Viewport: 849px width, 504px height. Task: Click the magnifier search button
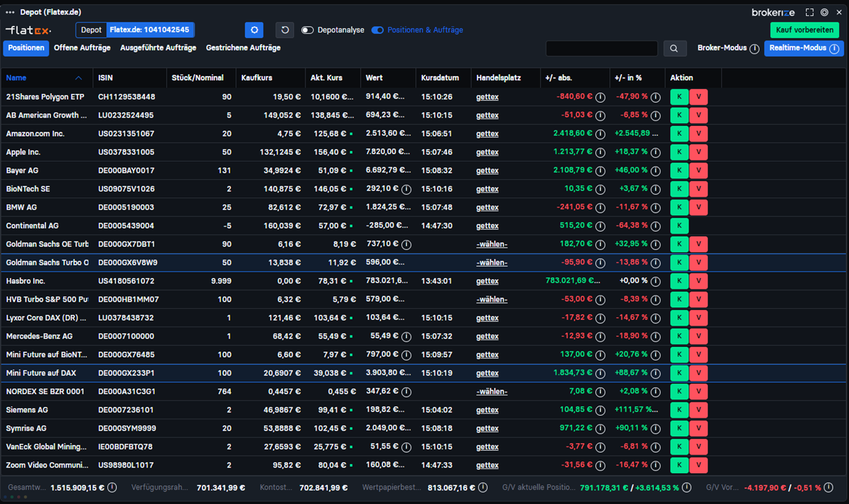tap(674, 48)
